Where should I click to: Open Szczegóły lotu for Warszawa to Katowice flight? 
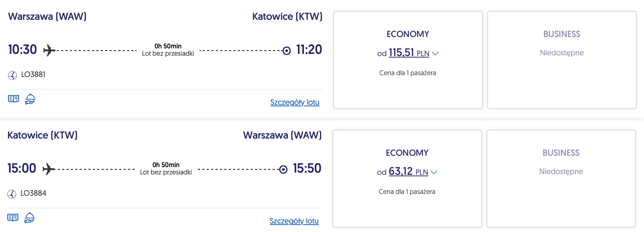[295, 102]
